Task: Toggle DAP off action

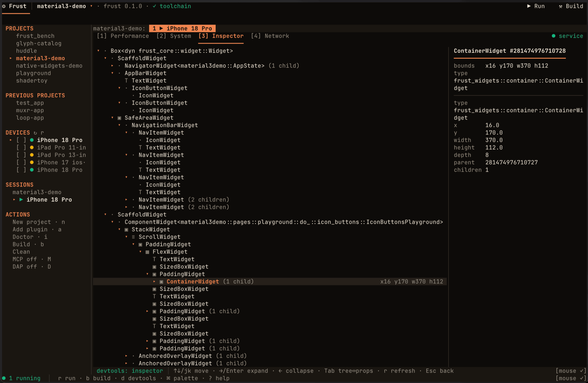Action: click(32, 267)
